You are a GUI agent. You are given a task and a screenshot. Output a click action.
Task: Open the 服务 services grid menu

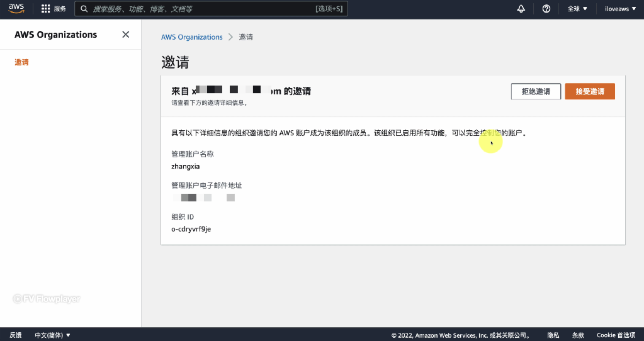54,9
